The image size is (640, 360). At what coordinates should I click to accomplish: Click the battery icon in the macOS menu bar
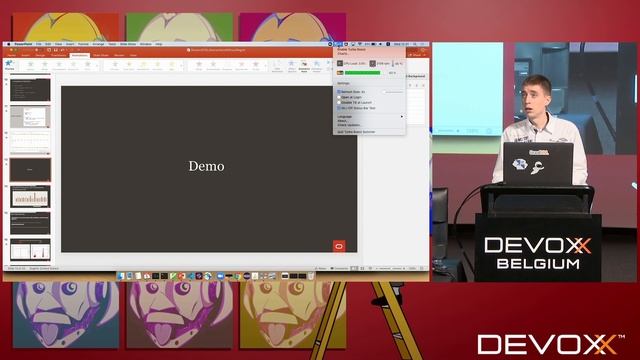point(373,44)
